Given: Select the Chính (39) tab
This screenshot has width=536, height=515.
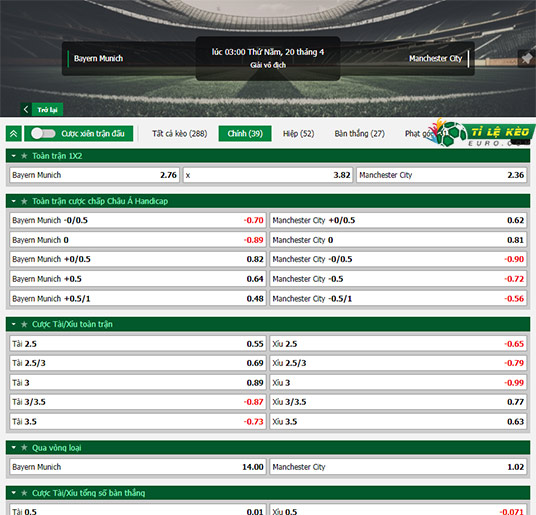Looking at the screenshot, I should coord(245,134).
